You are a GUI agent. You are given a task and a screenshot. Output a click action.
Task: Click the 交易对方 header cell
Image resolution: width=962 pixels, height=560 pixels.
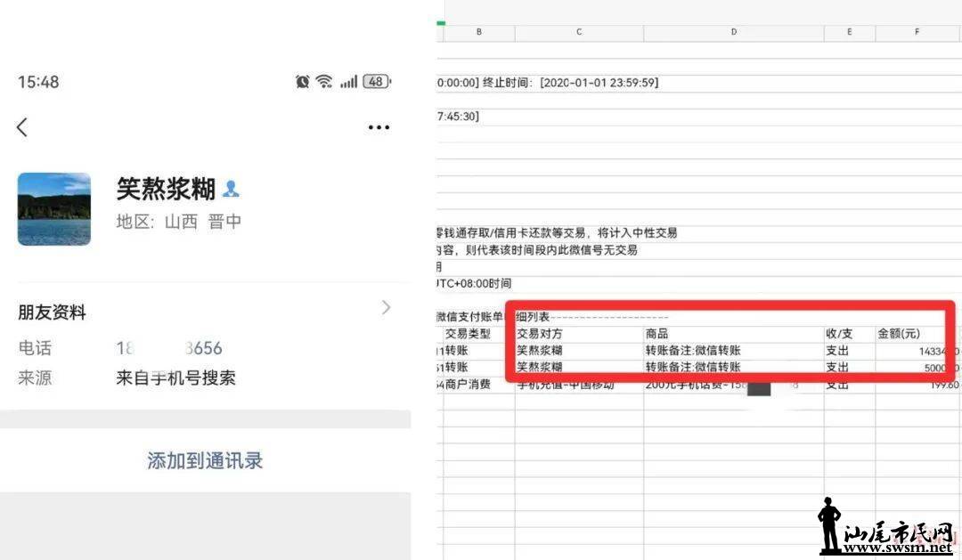click(x=579, y=334)
